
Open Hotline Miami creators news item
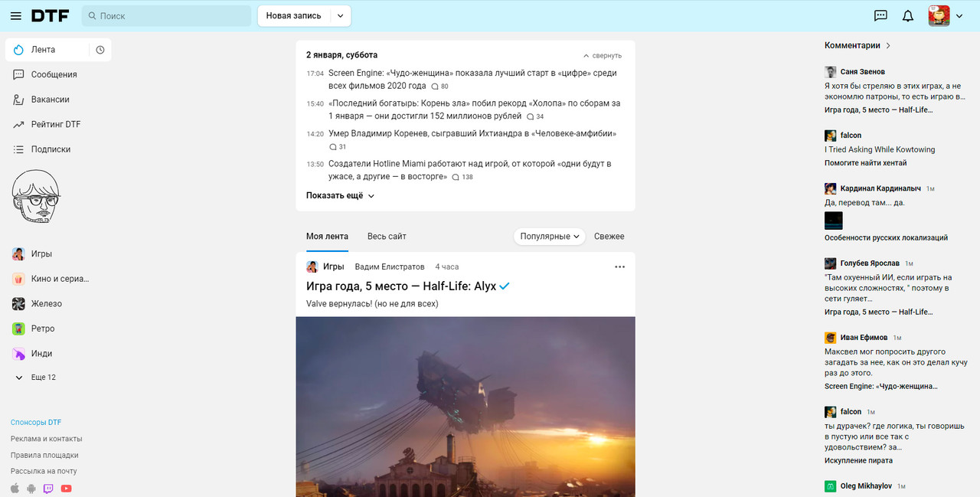point(469,170)
